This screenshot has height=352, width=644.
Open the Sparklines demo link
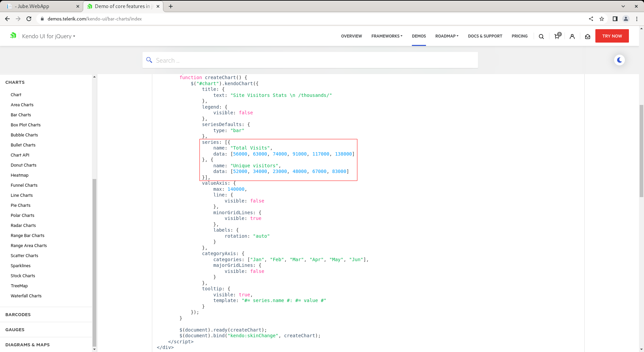(x=20, y=266)
